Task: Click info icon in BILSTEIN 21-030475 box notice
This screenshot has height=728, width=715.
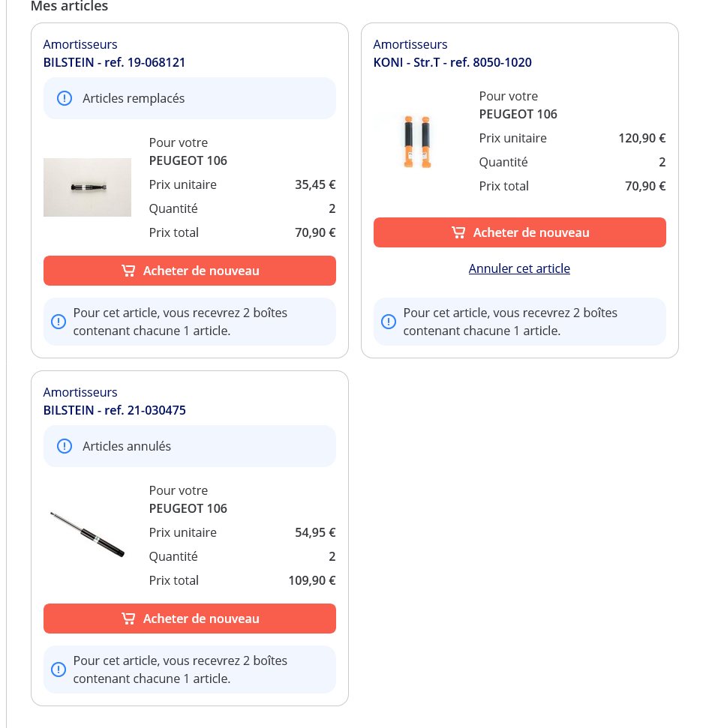Action: 59,670
